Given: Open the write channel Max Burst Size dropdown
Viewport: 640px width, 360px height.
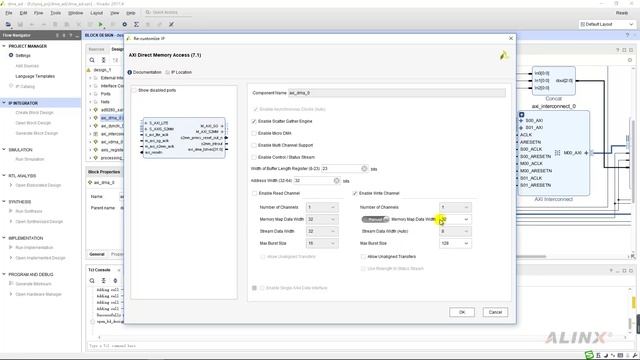Looking at the screenshot, I should tap(455, 243).
